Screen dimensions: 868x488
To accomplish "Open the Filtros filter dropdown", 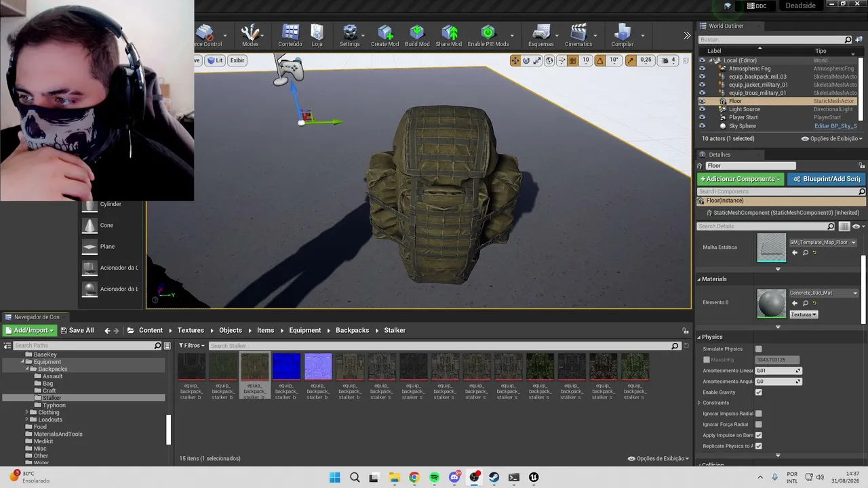I will pos(191,346).
